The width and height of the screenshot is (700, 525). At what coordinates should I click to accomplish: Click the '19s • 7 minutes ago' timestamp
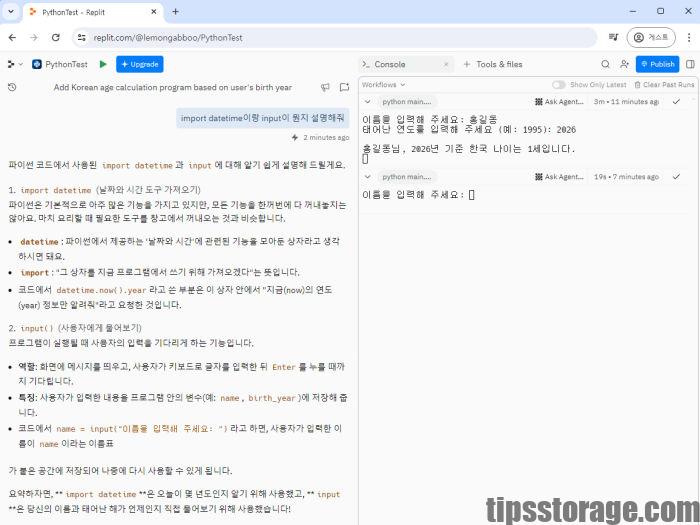[x=626, y=177]
